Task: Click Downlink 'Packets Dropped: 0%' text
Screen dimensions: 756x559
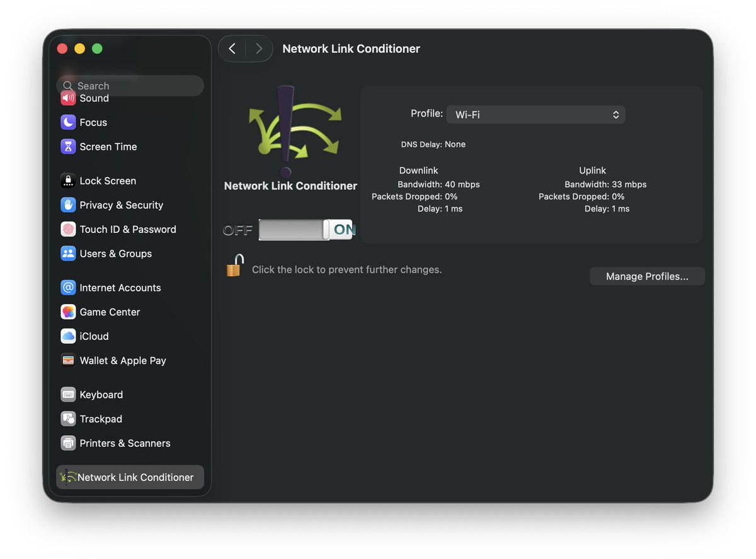Action: tap(415, 196)
